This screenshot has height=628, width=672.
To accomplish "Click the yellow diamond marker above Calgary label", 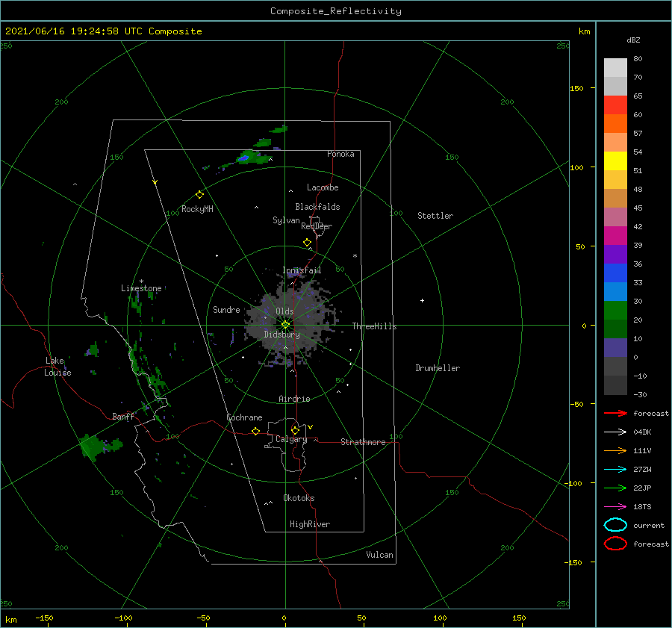I will pos(295,430).
